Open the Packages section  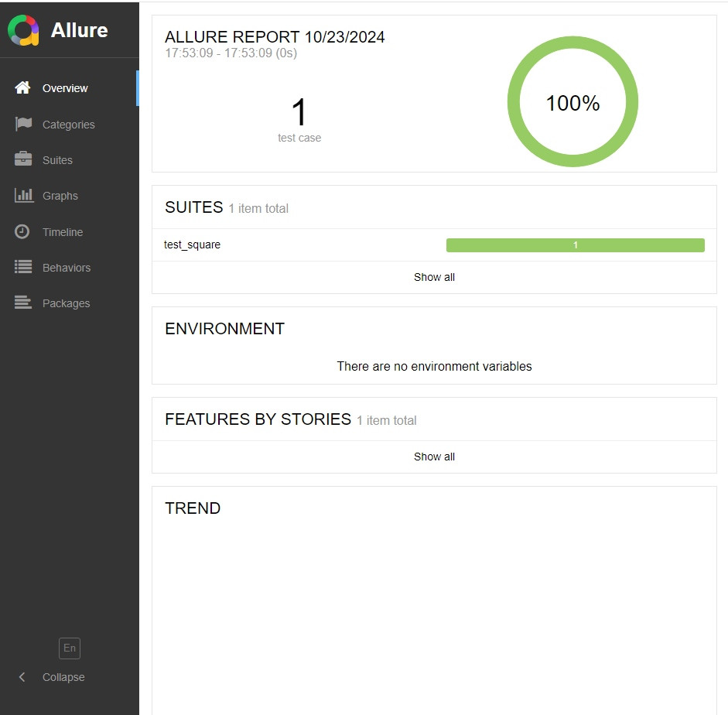pos(70,303)
